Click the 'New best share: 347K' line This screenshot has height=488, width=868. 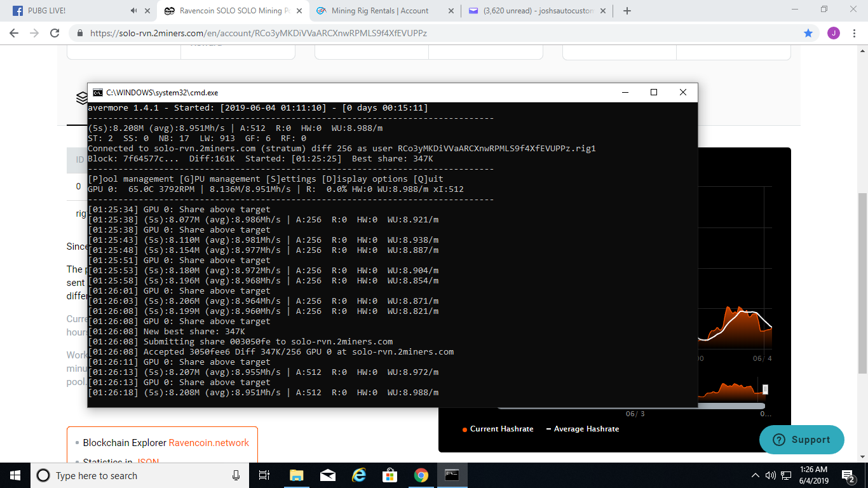166,331
